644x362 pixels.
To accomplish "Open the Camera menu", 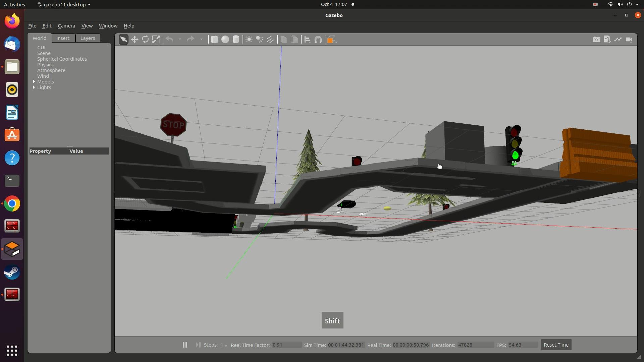I will pos(66,26).
